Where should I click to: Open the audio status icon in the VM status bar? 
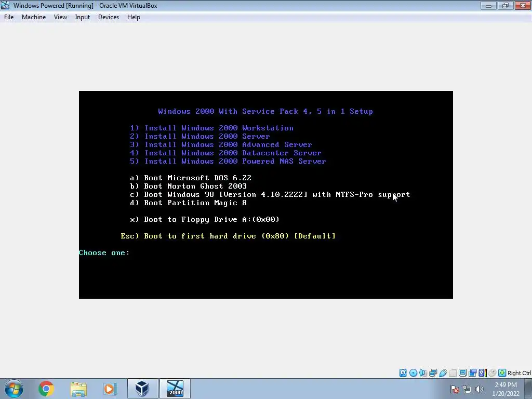point(423,373)
